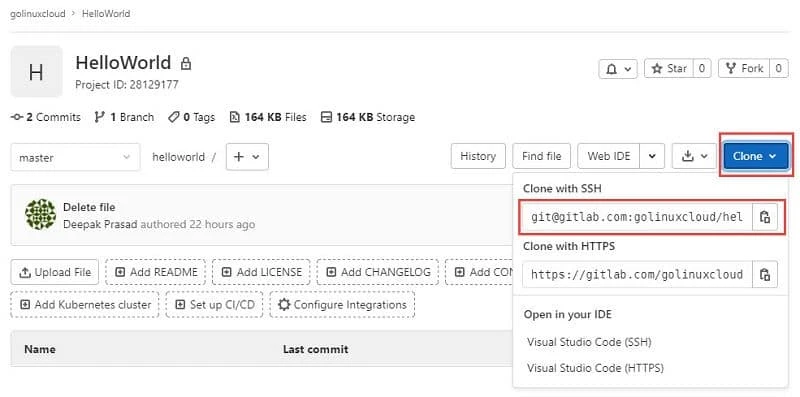The height and width of the screenshot is (397, 800).
Task: Go to golinuxcloud breadcrumb
Action: pos(38,14)
